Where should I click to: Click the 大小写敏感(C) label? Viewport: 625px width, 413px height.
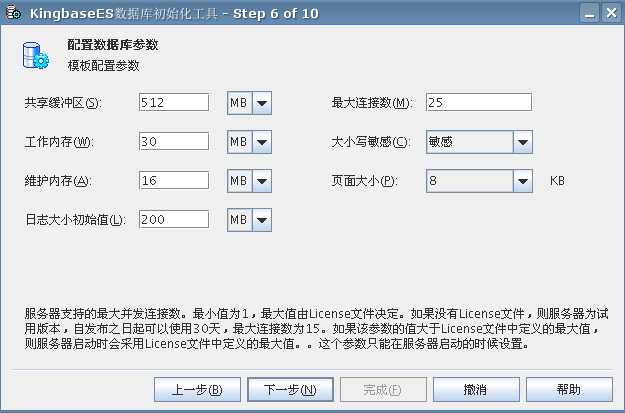pos(371,142)
